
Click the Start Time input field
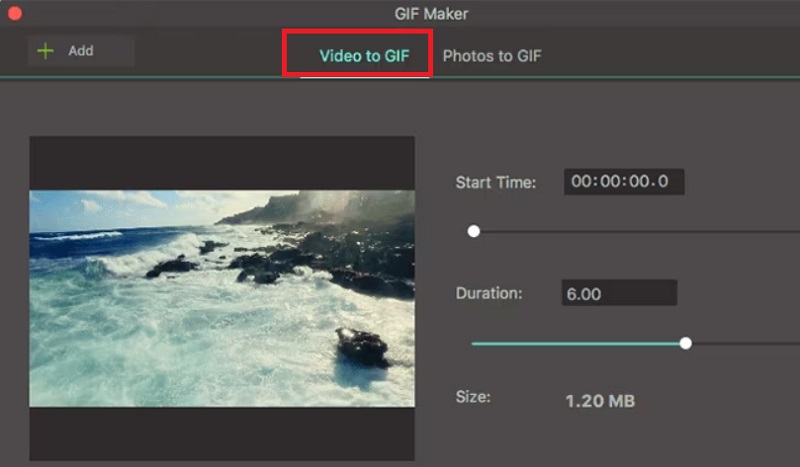tap(624, 182)
